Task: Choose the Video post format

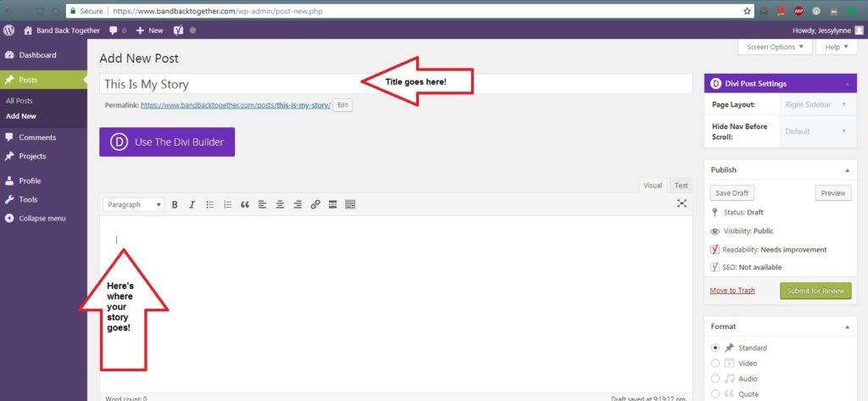Action: tap(715, 363)
